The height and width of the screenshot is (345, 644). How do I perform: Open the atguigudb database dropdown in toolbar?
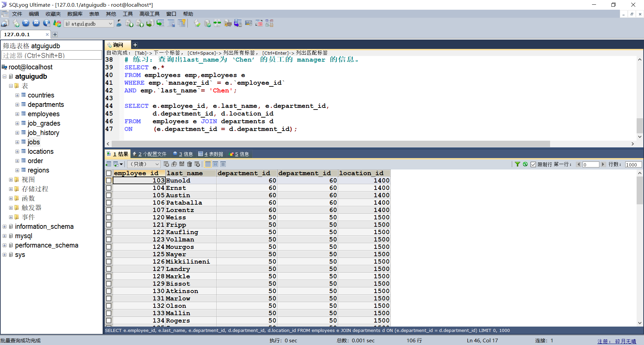(x=89, y=23)
